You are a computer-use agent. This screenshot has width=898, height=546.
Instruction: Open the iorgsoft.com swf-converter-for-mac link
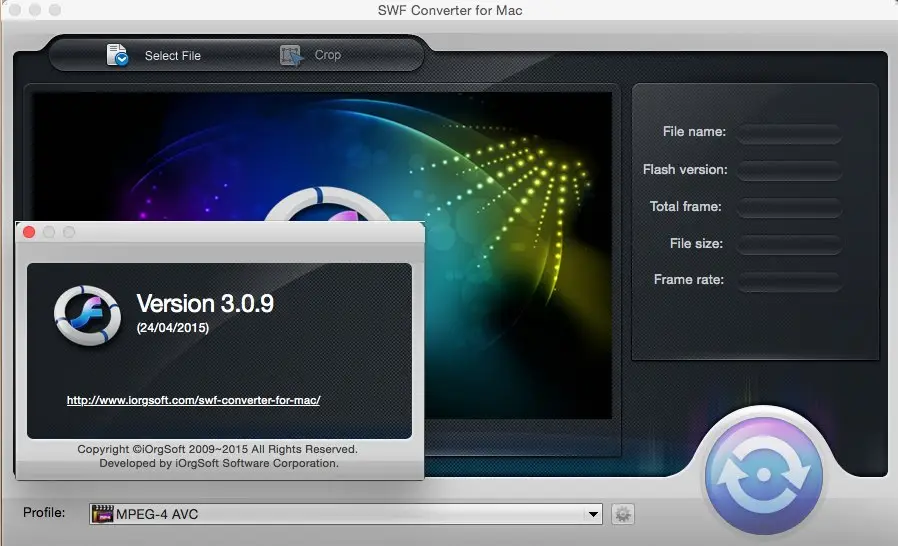pos(193,400)
